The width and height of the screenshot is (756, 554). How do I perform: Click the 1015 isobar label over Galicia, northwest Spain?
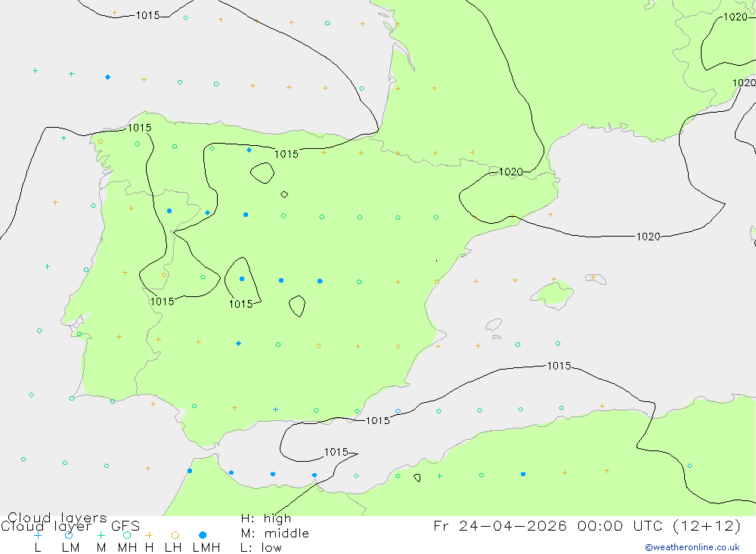pyautogui.click(x=139, y=128)
